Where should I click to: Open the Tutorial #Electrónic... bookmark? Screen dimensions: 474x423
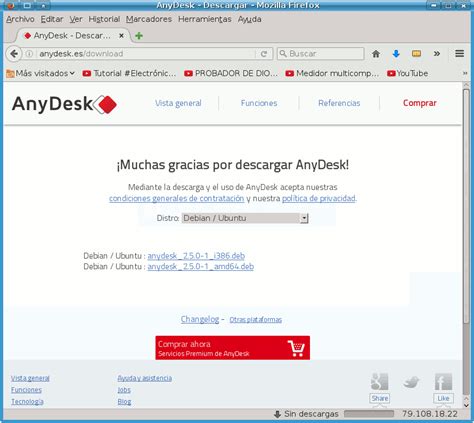click(x=129, y=73)
